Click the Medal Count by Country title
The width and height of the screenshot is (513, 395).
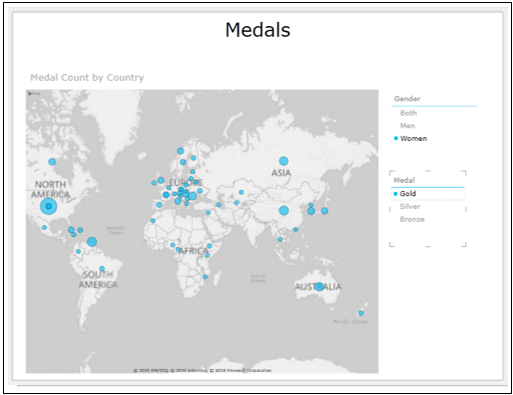point(87,78)
